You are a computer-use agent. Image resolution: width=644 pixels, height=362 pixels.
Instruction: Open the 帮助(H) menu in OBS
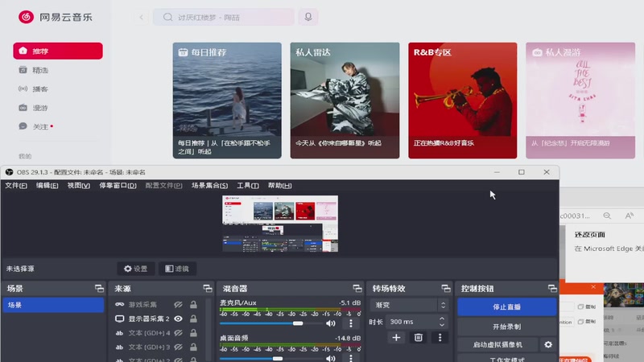[x=279, y=186]
